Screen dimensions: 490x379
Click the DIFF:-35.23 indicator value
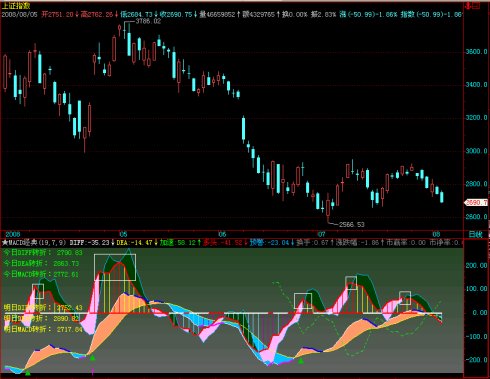tap(90, 242)
